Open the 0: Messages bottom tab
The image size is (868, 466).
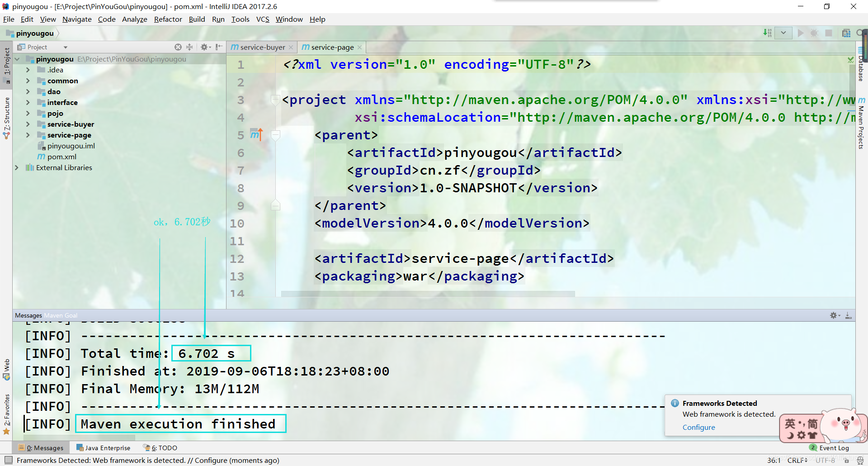click(41, 448)
